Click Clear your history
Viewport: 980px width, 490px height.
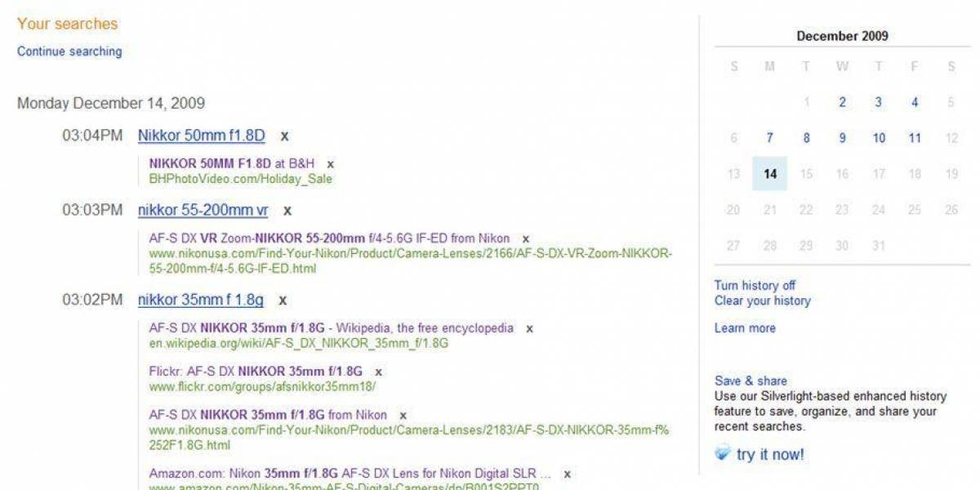coord(763,301)
